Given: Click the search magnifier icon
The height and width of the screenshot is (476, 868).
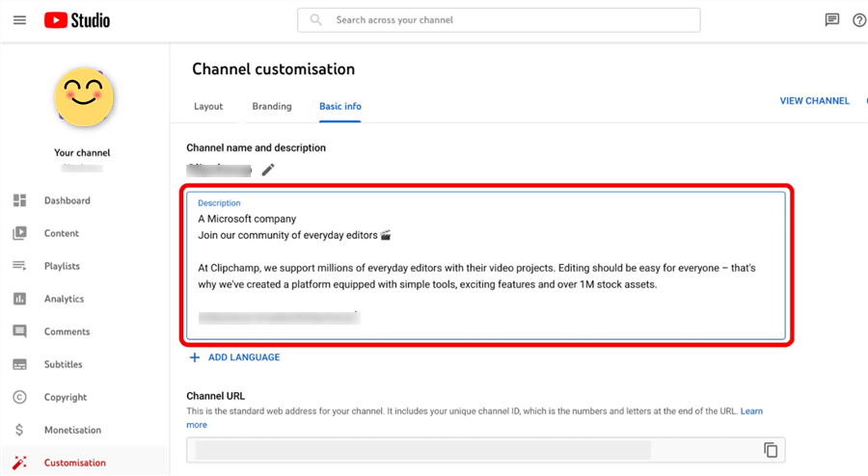Looking at the screenshot, I should (x=315, y=20).
